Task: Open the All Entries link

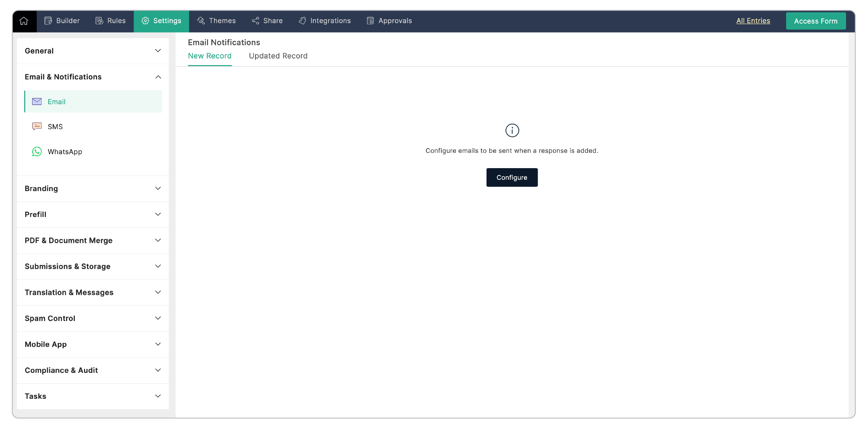Action: 753,21
